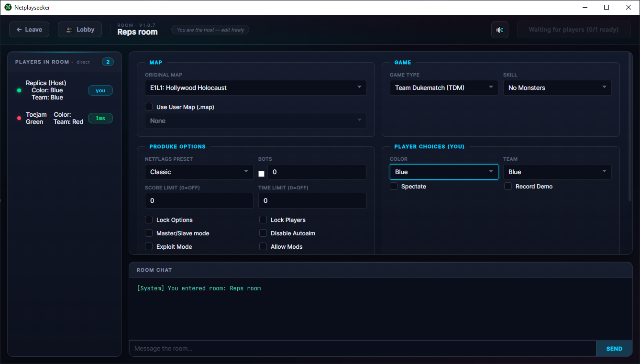Click Toejam's red status dot
Screen dimensions: 640x364
point(19,118)
